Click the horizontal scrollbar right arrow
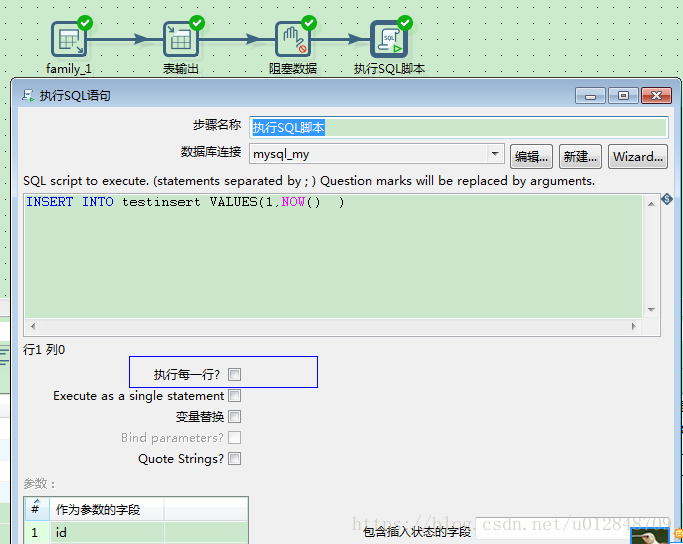 pos(634,326)
